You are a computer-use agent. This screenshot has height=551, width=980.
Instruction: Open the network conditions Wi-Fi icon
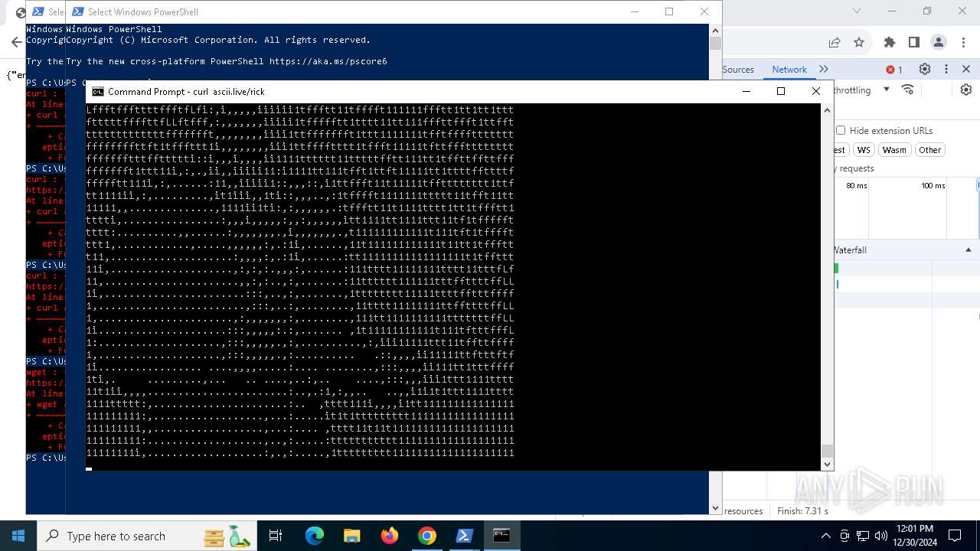coord(908,90)
